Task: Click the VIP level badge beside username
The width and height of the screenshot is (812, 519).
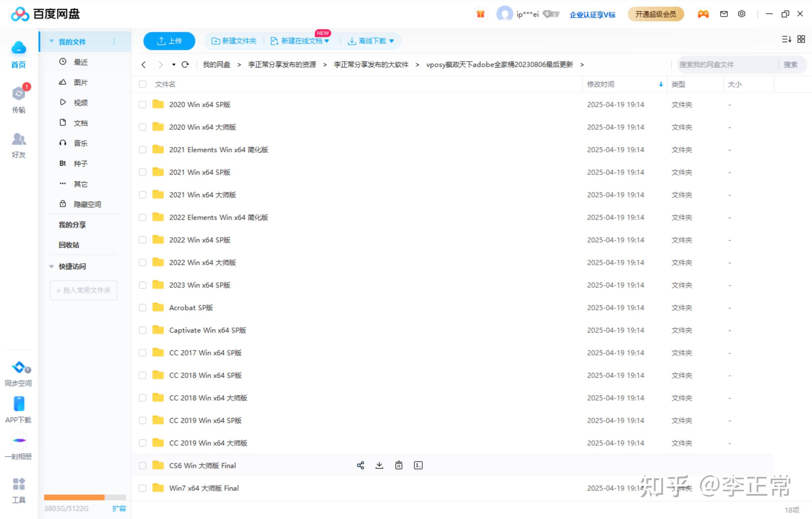Action: tap(551, 14)
